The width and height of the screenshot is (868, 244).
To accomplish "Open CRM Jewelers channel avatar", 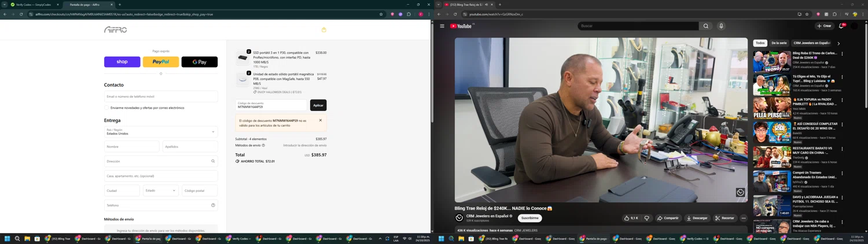I will tap(459, 218).
